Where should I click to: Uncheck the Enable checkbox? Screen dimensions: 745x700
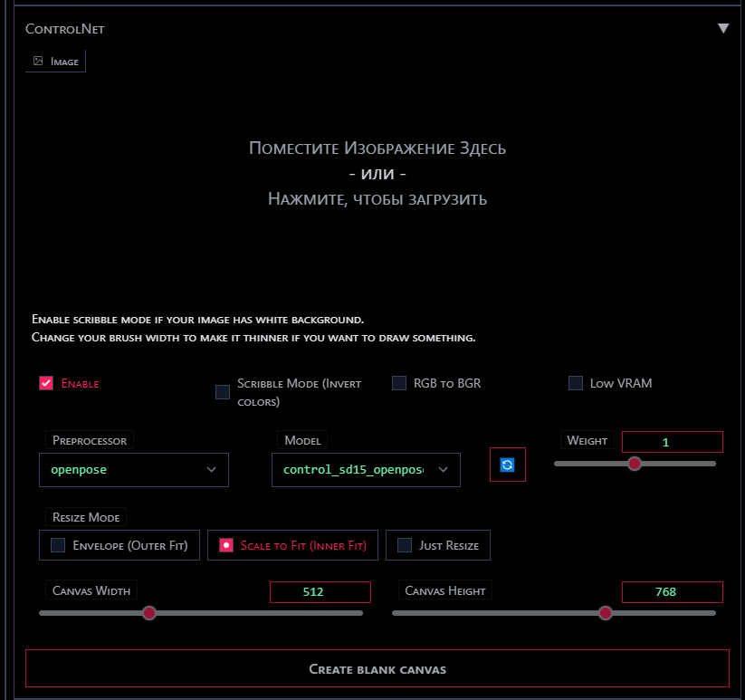46,383
